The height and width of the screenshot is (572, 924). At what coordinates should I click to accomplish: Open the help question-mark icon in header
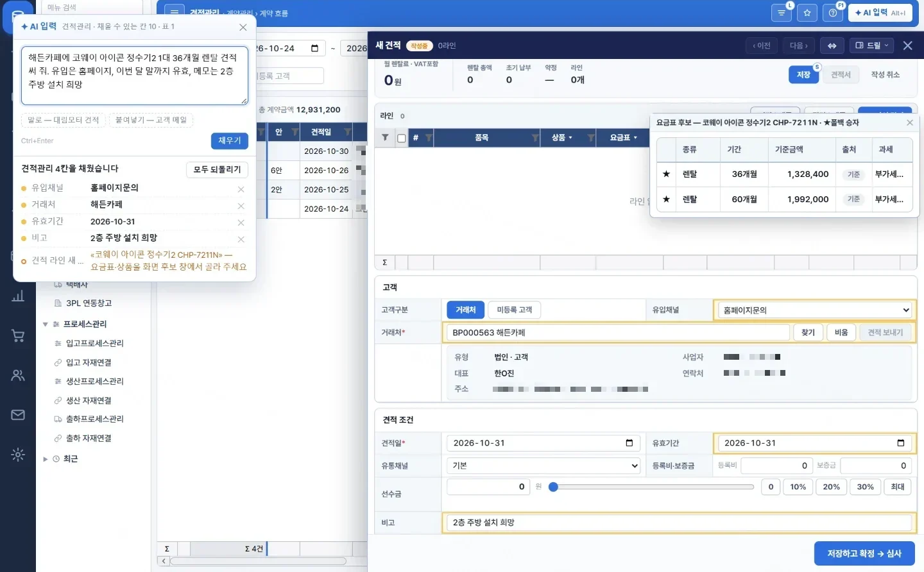click(x=833, y=13)
